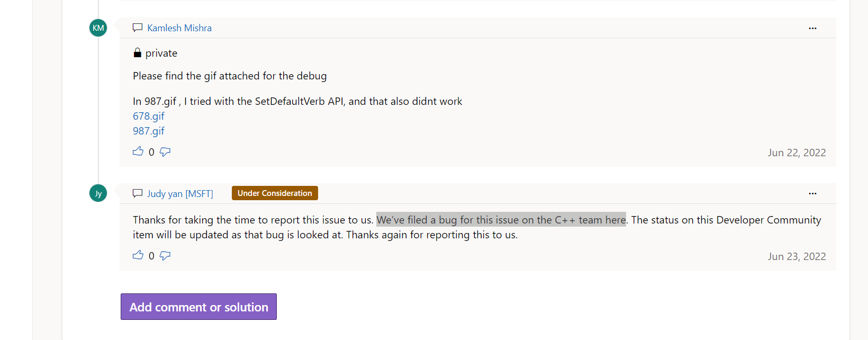Click the Jun 23, 2022 timestamp
This screenshot has height=340, width=868.
coord(797,256)
